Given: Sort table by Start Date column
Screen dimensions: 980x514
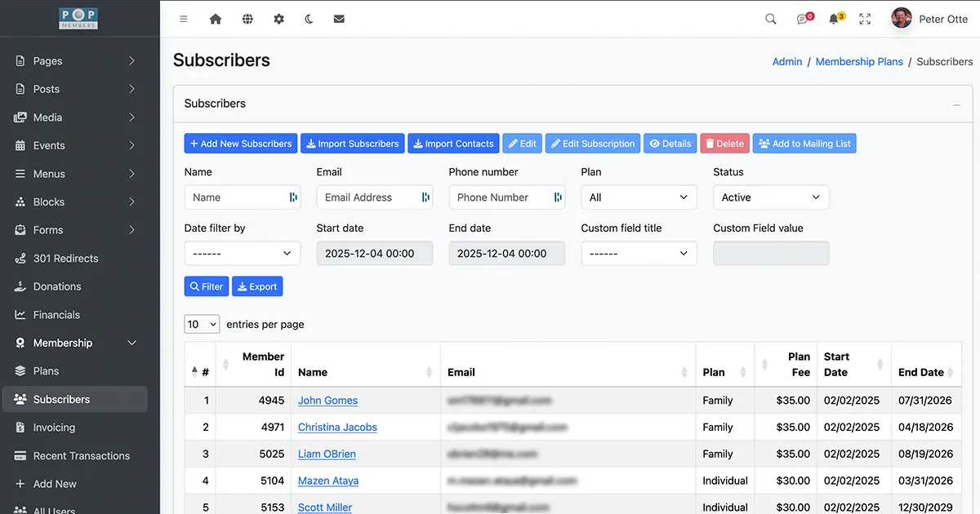Looking at the screenshot, I should tap(853, 365).
